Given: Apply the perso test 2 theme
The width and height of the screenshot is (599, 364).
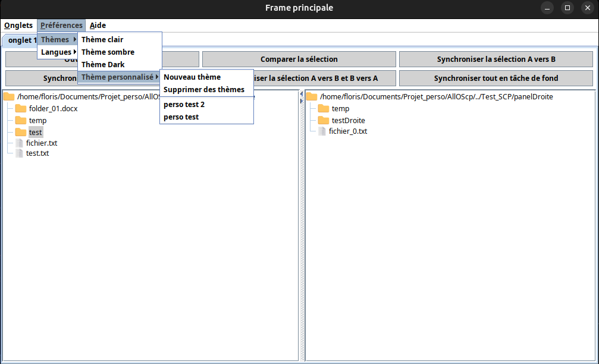Looking at the screenshot, I should tap(184, 105).
